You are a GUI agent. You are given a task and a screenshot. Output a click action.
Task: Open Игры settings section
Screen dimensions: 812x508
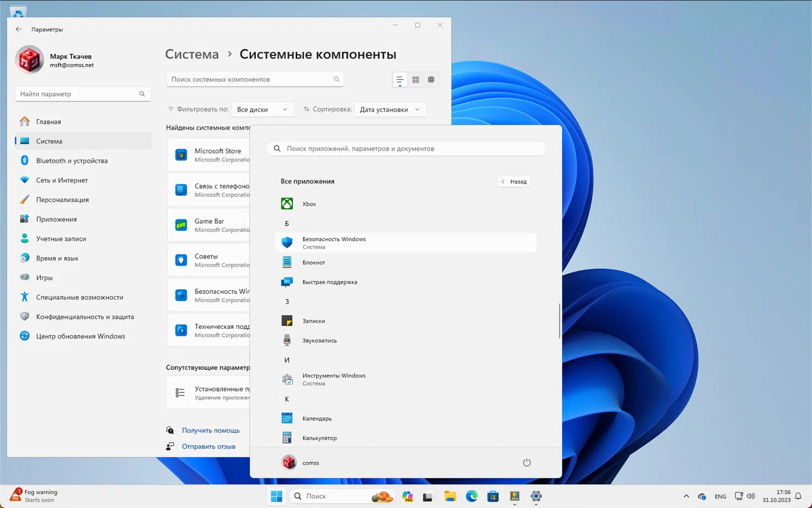(83, 278)
